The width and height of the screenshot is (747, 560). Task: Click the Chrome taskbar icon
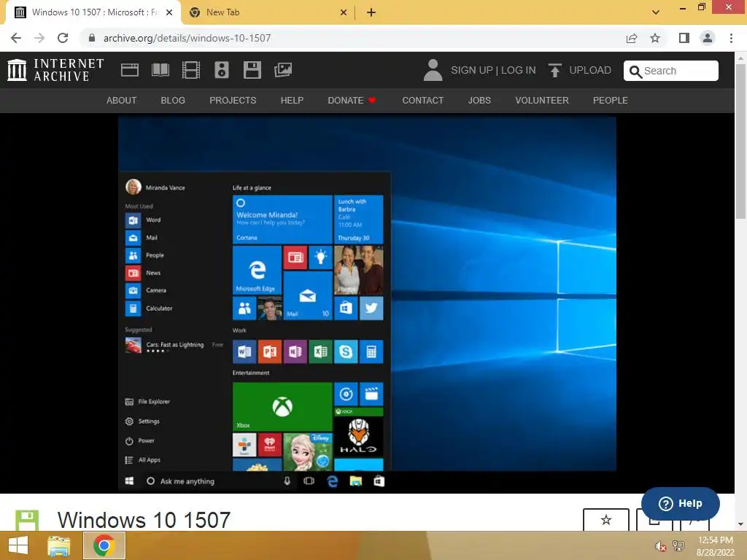tap(104, 545)
